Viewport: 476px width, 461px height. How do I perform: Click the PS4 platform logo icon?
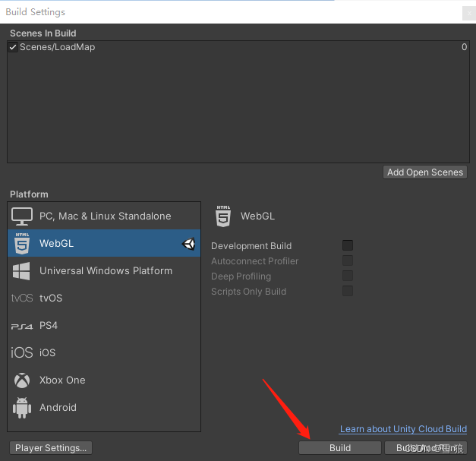tap(22, 327)
